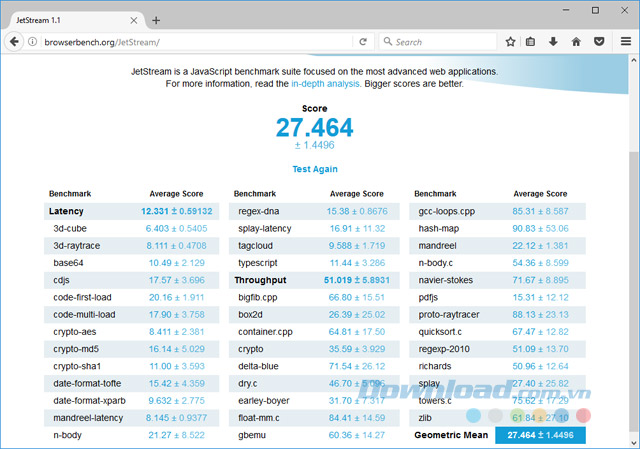Select the Geometric Mean label
Image resolution: width=640 pixels, height=449 pixels.
pyautogui.click(x=451, y=435)
